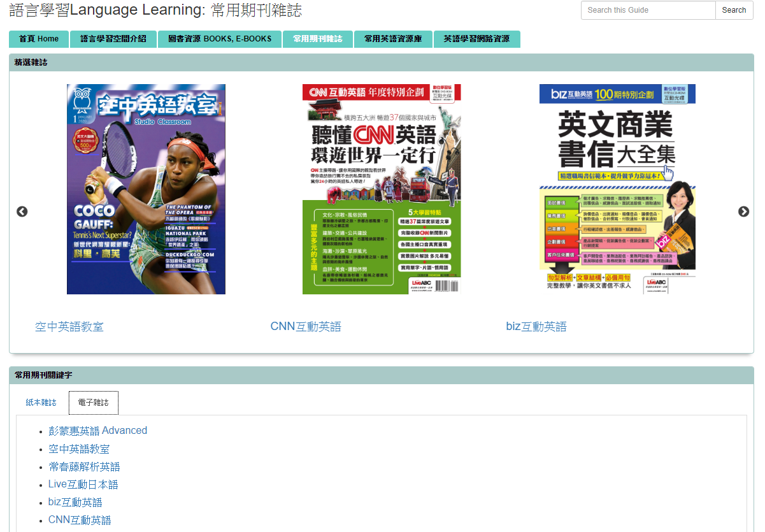
Task: Open the biz互動英語 magazine cover thumbnail
Action: pyautogui.click(x=617, y=189)
